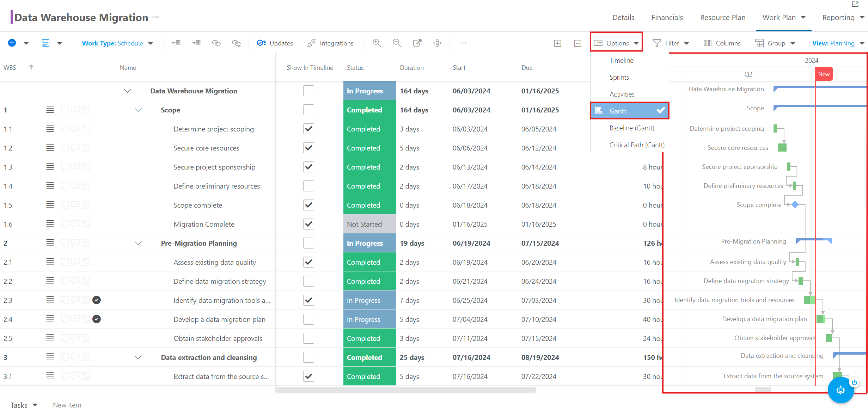
Task: Uncheck Show In Timeline for Secure core resources
Action: pos(308,148)
